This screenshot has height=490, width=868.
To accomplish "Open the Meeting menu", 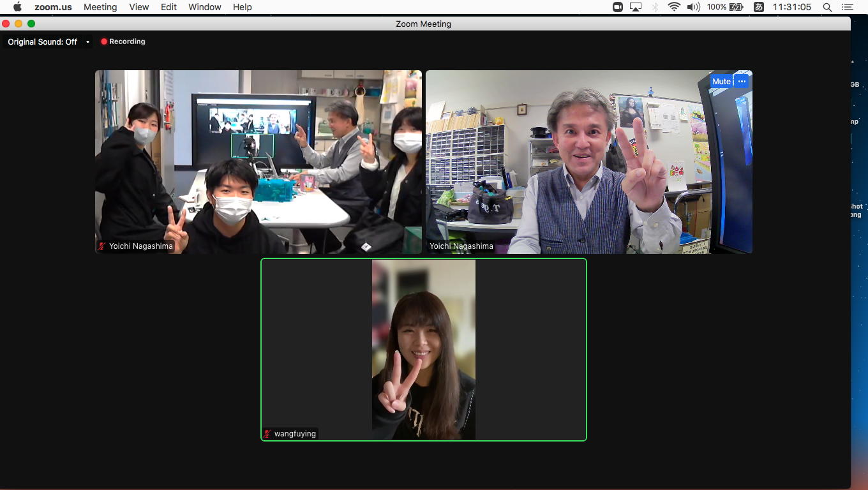I will (100, 7).
